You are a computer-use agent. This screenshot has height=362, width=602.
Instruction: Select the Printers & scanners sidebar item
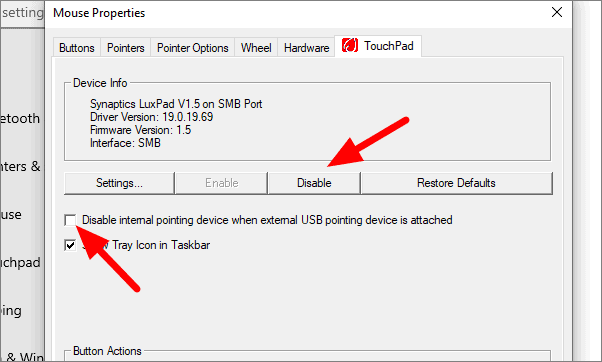pos(20,166)
